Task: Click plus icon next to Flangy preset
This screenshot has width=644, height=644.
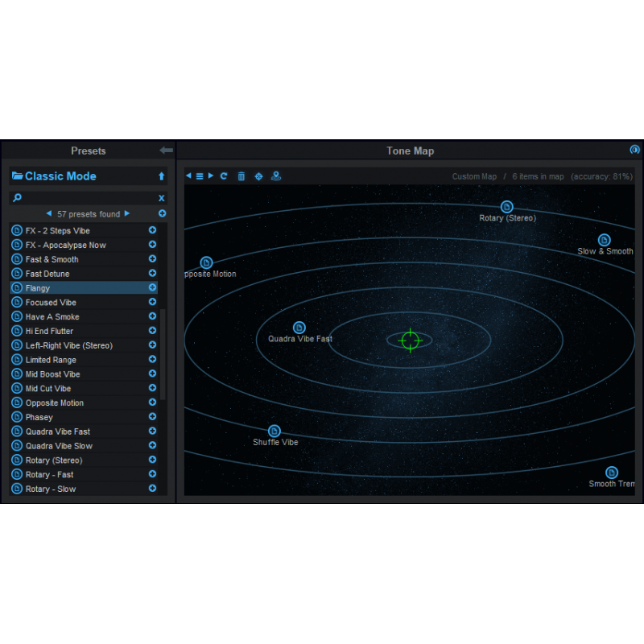Action: [152, 287]
